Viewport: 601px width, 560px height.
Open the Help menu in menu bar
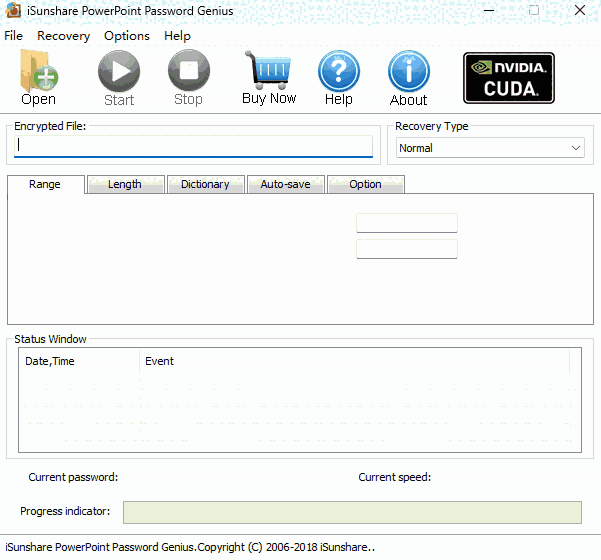[x=177, y=36]
